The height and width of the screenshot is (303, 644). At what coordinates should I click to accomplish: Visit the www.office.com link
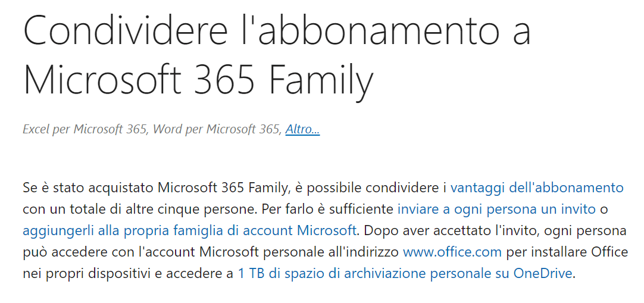(452, 252)
